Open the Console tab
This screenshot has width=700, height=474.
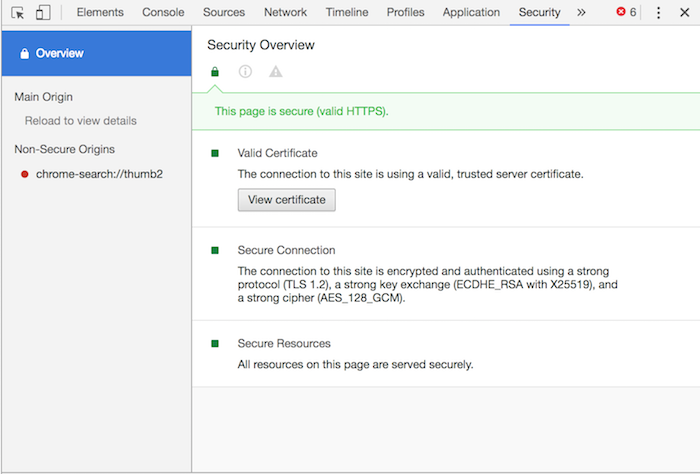click(x=163, y=13)
